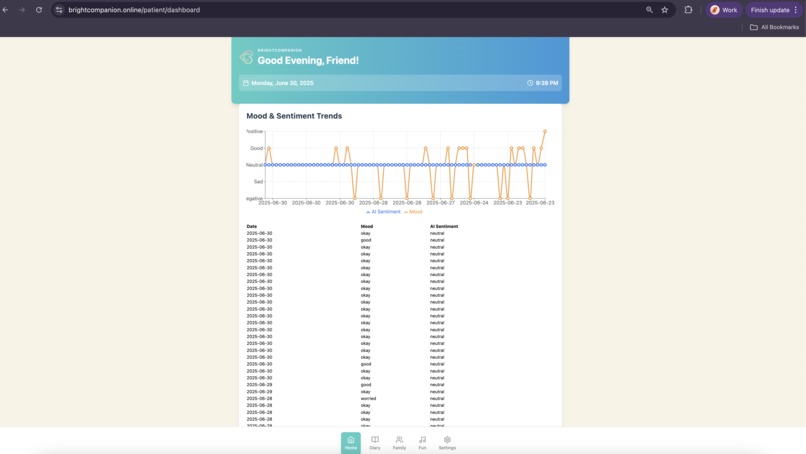Image resolution: width=806 pixels, height=454 pixels.
Task: Click the Mood & Sentiment Trends heading
Action: (x=294, y=116)
